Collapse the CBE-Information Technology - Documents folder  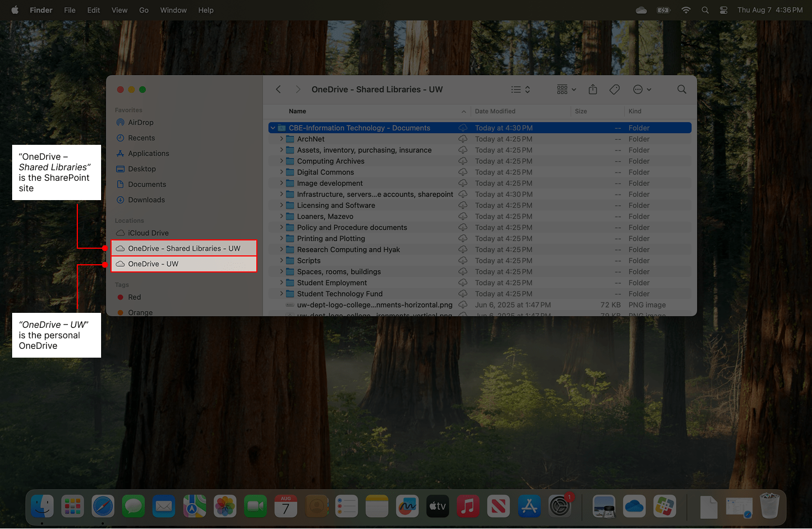pyautogui.click(x=272, y=128)
